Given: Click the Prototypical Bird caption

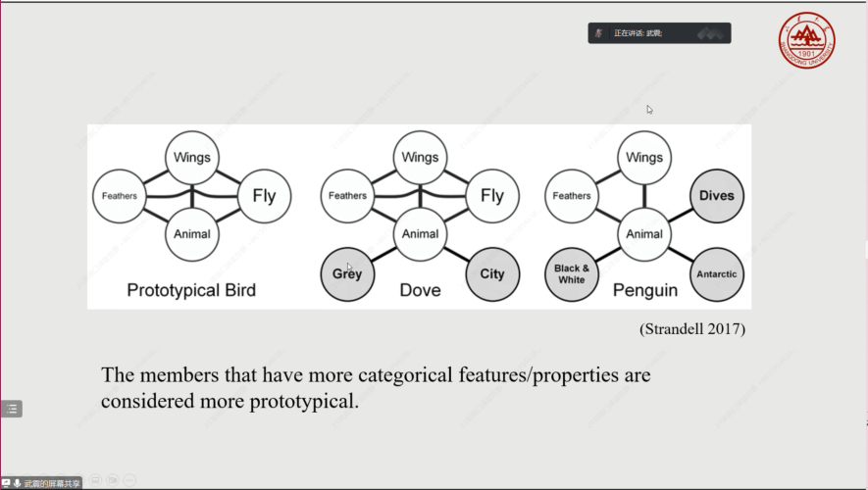Looking at the screenshot, I should click(194, 290).
